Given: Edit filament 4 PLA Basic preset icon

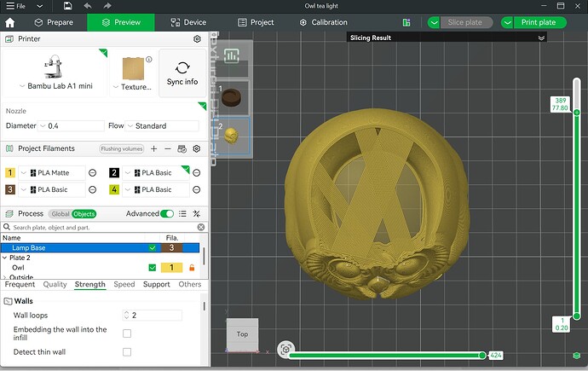Looking at the screenshot, I should point(197,190).
